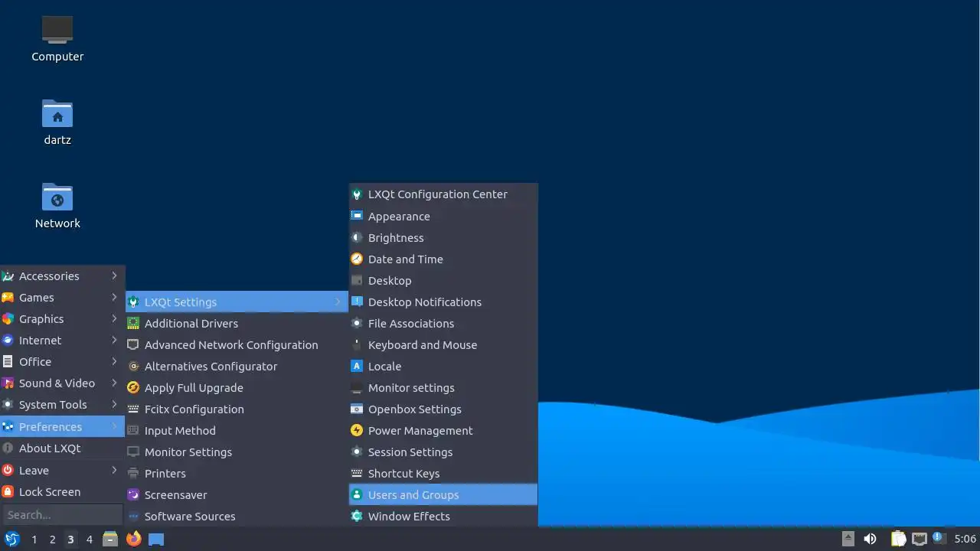This screenshot has height=551, width=980.
Task: Click the Locale letter A icon
Action: tap(357, 367)
